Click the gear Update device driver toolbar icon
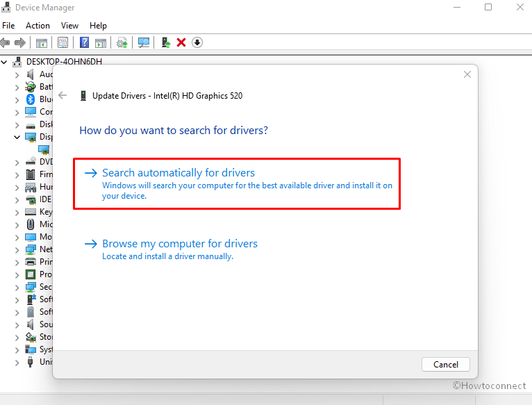532x405 pixels. pos(122,43)
